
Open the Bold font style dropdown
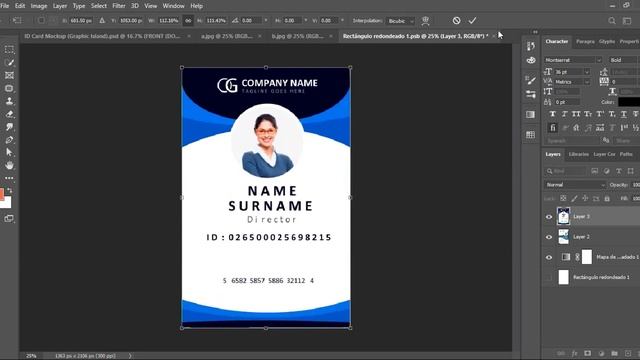pos(624,60)
